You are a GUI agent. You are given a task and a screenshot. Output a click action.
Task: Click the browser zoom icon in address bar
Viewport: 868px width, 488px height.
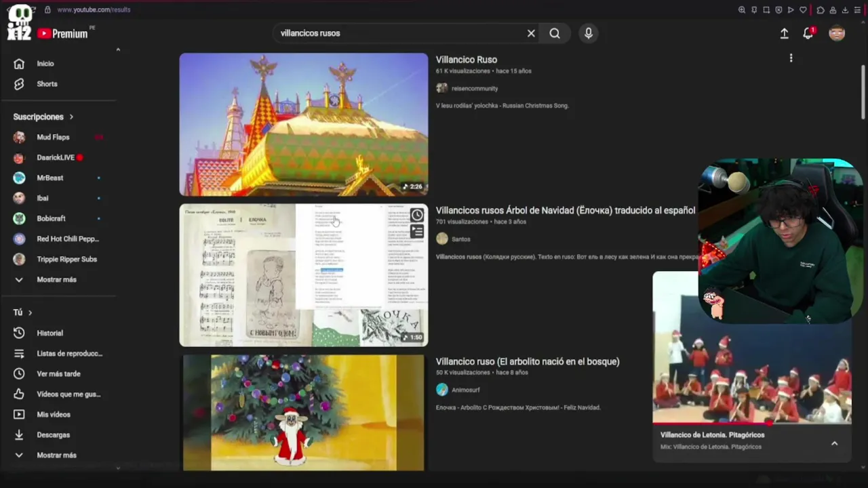pos(741,10)
